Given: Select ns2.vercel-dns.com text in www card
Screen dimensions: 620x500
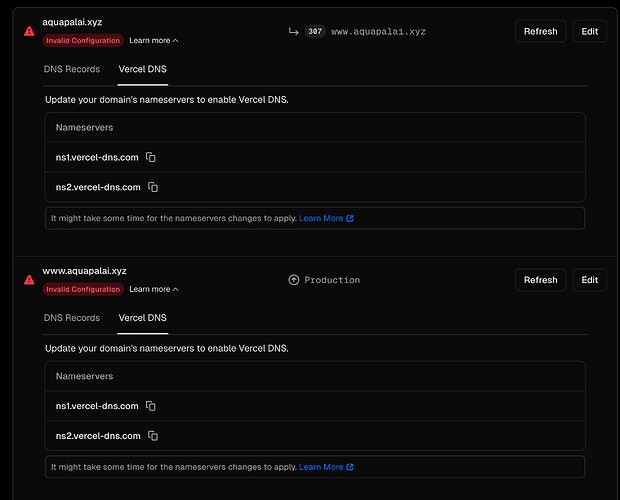Looking at the screenshot, I should coord(98,436).
